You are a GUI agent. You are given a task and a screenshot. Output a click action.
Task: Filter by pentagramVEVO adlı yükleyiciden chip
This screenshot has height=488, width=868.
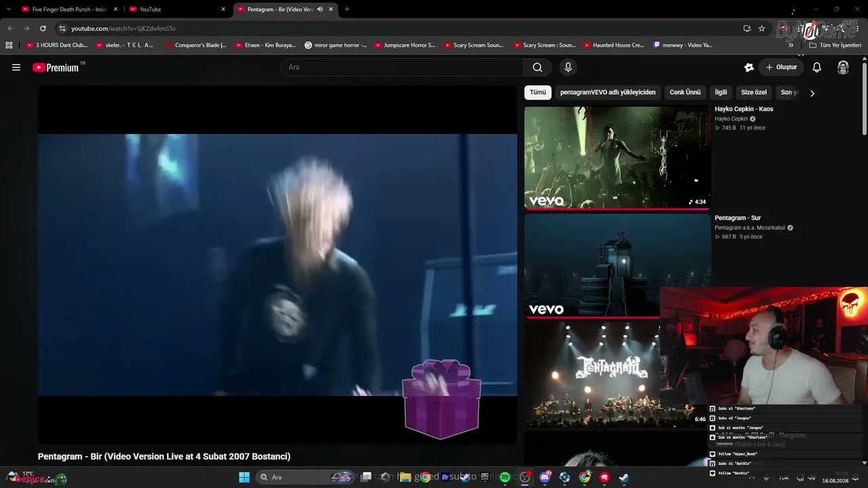(608, 92)
